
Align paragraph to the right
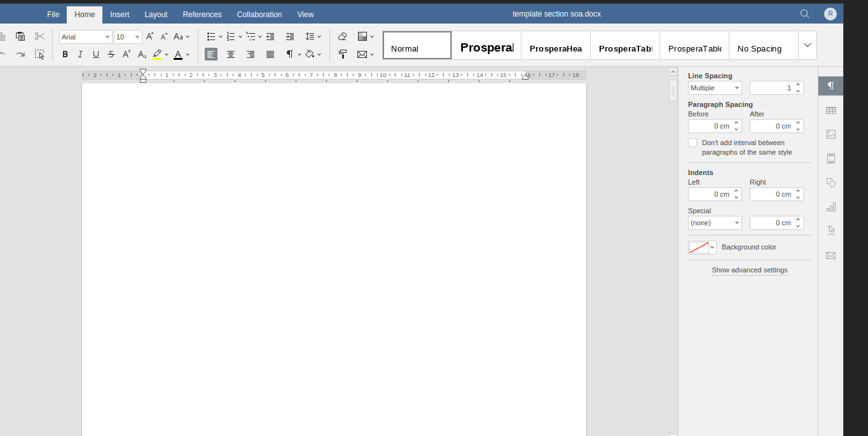(251, 55)
